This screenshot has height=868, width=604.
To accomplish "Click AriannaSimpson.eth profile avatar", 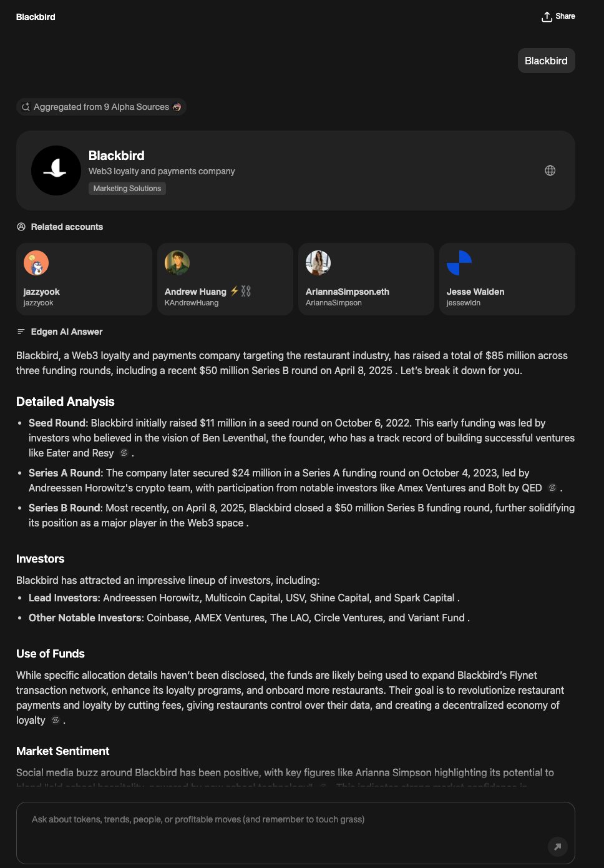I will click(318, 263).
